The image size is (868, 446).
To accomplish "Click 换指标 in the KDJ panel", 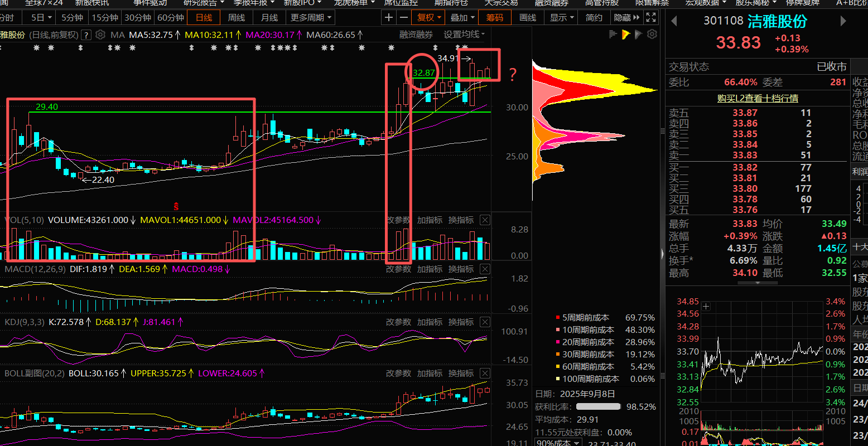I will click(x=461, y=322).
